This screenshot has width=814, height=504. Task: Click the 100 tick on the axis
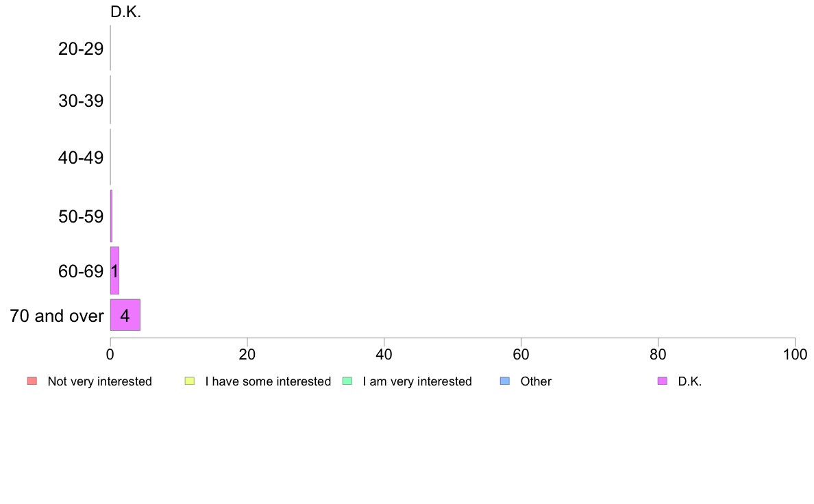coord(795,355)
